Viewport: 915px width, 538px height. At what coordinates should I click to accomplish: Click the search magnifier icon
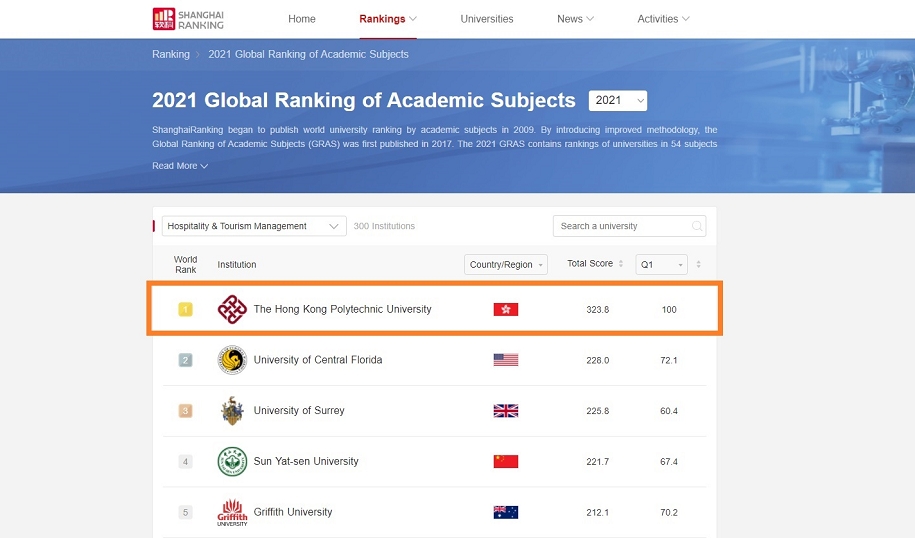coord(697,226)
